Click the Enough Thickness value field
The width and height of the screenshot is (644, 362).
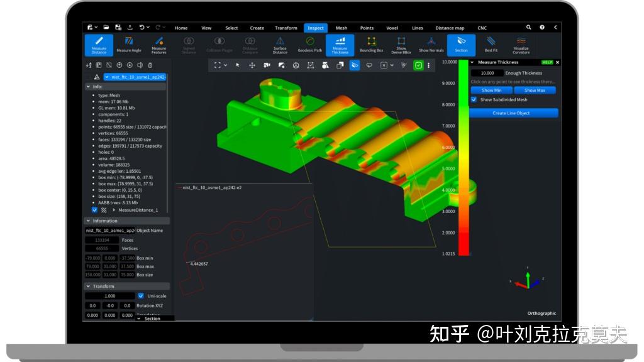tap(486, 72)
